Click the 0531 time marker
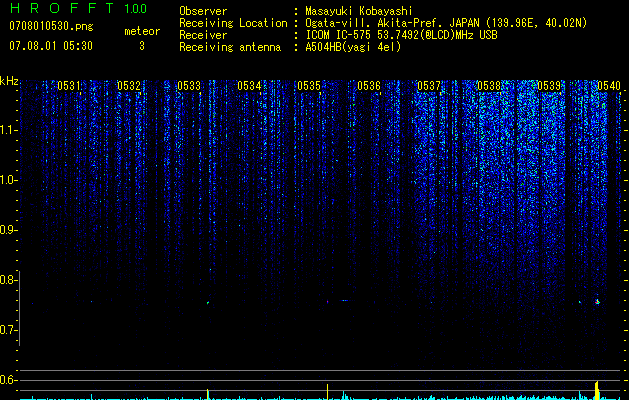The height and width of the screenshot is (400, 629). click(69, 86)
